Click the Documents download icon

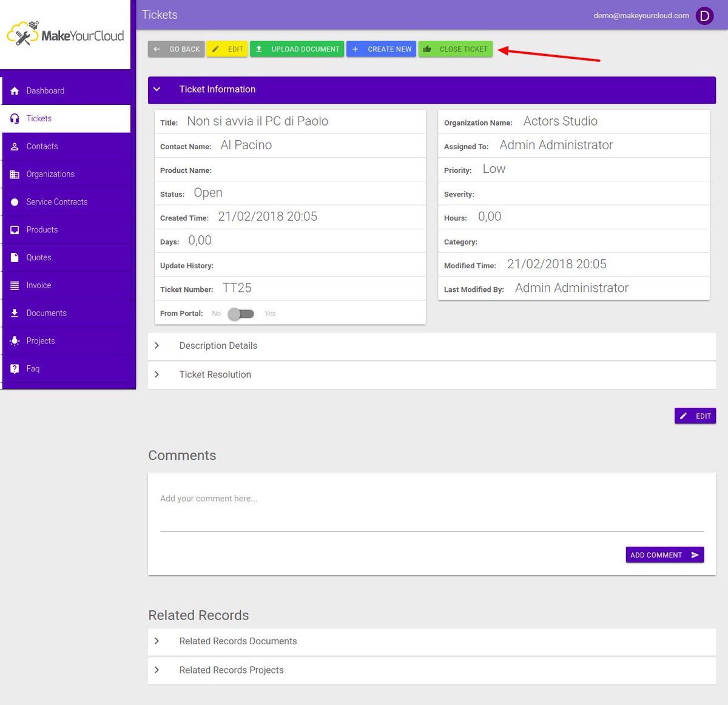tap(15, 313)
